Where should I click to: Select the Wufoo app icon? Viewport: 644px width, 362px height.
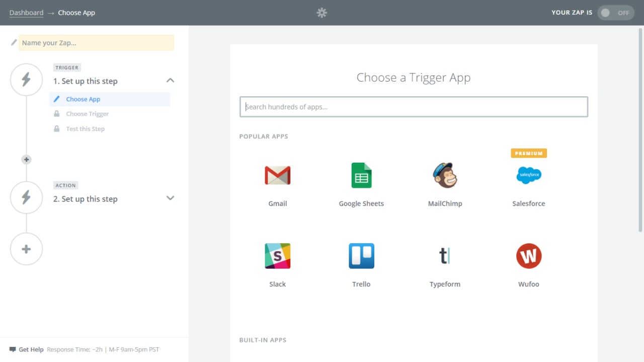pos(529,256)
